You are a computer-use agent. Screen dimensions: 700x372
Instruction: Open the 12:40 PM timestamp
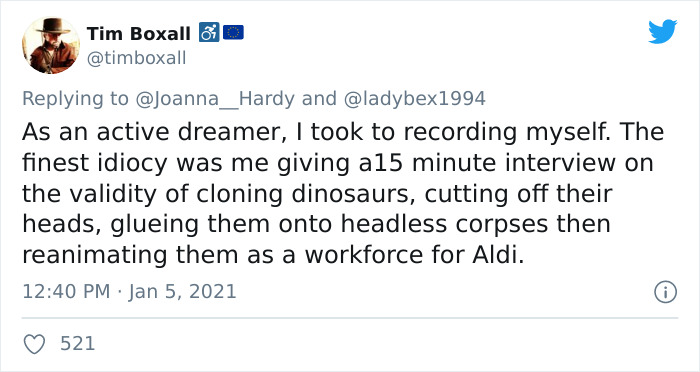point(66,292)
